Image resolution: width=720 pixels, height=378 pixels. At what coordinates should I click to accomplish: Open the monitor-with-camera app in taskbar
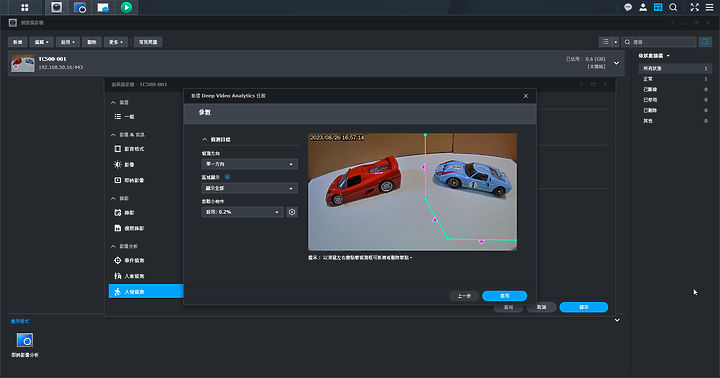(x=80, y=7)
